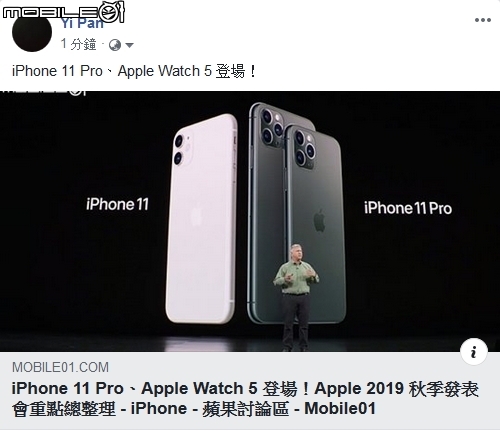Image resolution: width=500 pixels, height=431 pixels.
Task: Open the iPhone 11 Pro article headline
Action: click(245, 398)
